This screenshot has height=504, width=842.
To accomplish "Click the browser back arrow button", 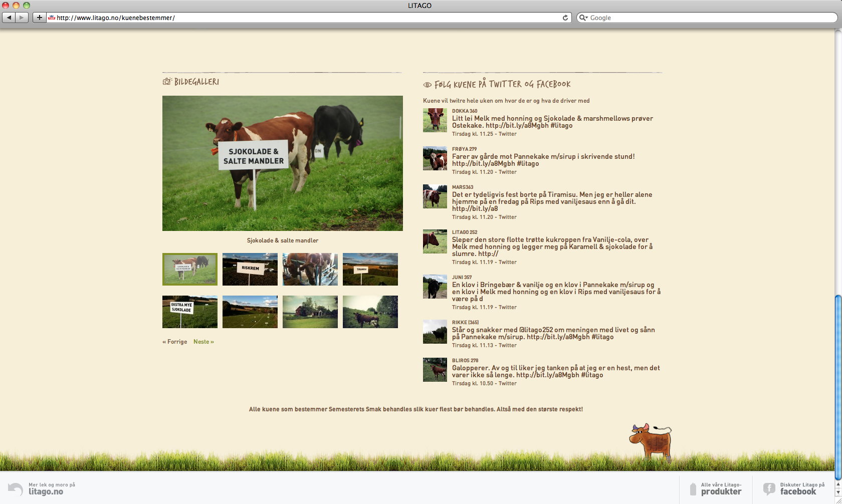I will (9, 18).
